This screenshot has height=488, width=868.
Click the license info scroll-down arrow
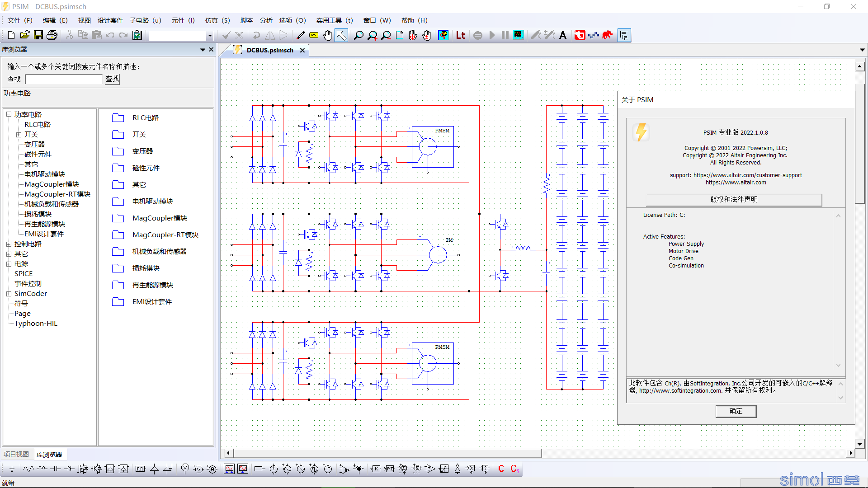838,366
